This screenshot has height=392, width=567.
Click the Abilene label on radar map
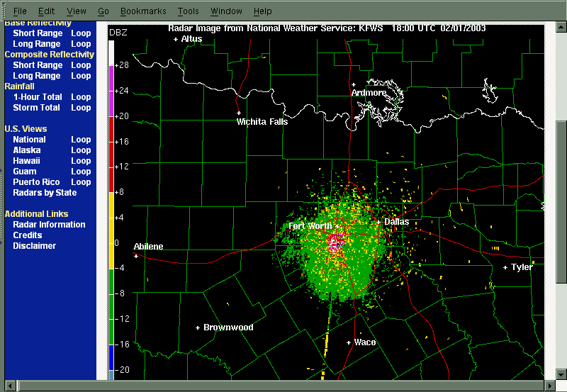[148, 247]
